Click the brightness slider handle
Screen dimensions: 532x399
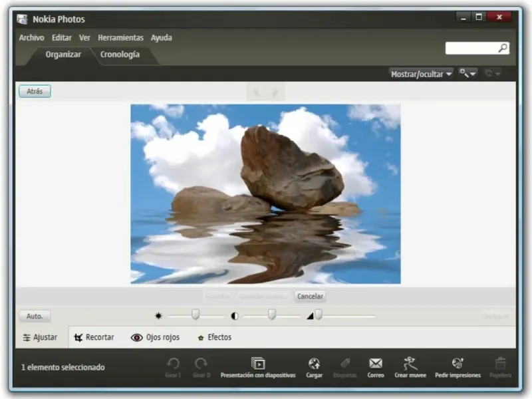coord(196,315)
